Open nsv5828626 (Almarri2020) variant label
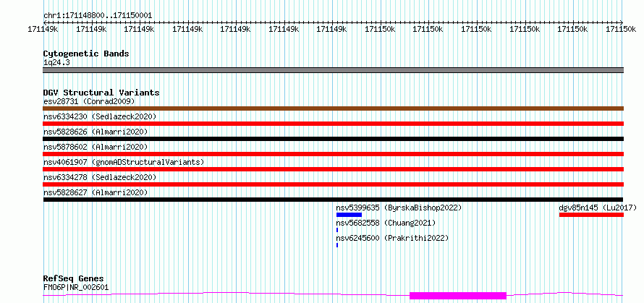The height and width of the screenshot is (303, 644). (96, 132)
